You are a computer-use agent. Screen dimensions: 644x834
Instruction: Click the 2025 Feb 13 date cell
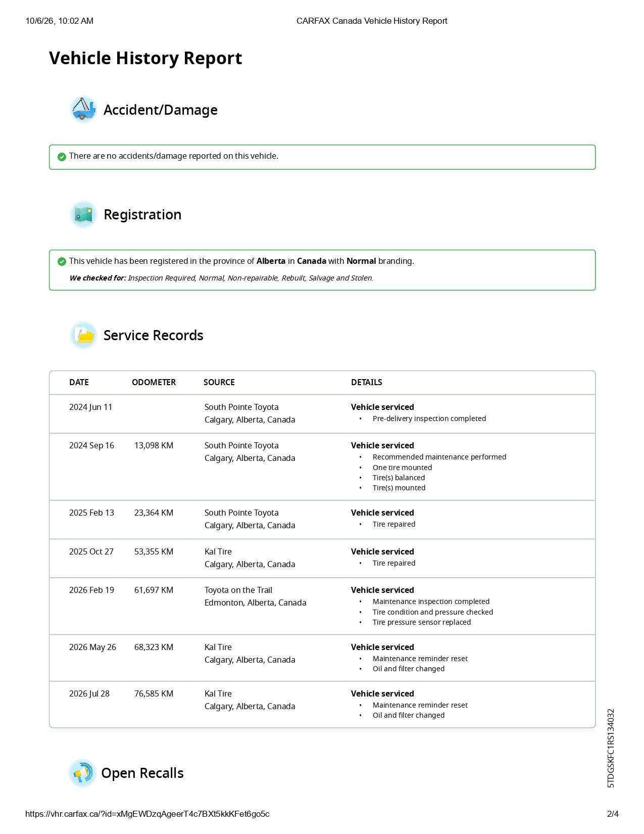pos(91,513)
